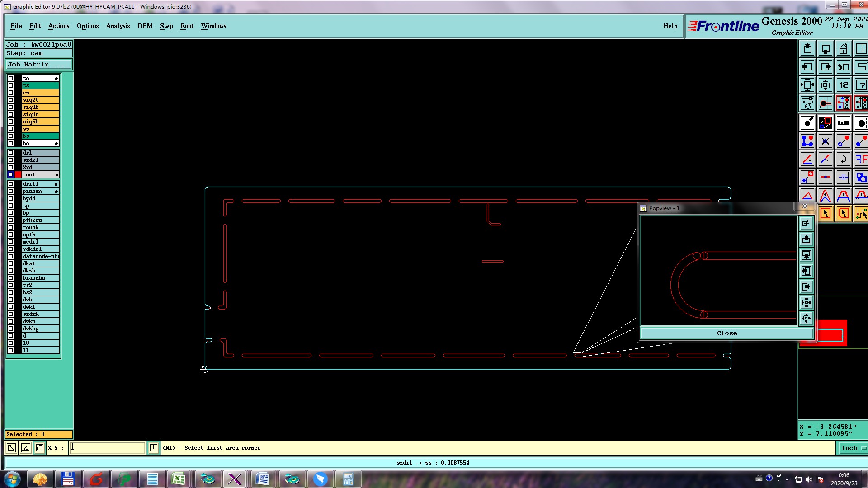The image size is (868, 488).
Task: Open the Rout menu
Action: pyautogui.click(x=187, y=26)
